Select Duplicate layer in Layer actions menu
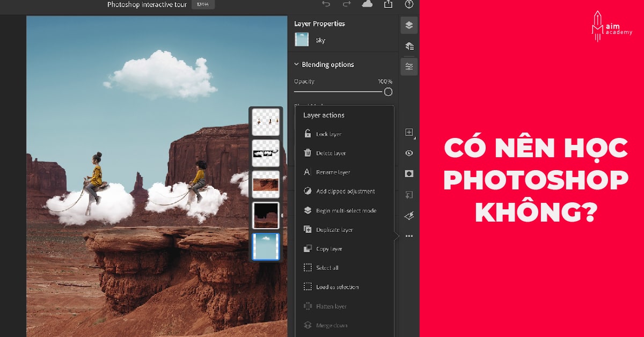Viewport: 644px width, 337px height. pyautogui.click(x=334, y=230)
